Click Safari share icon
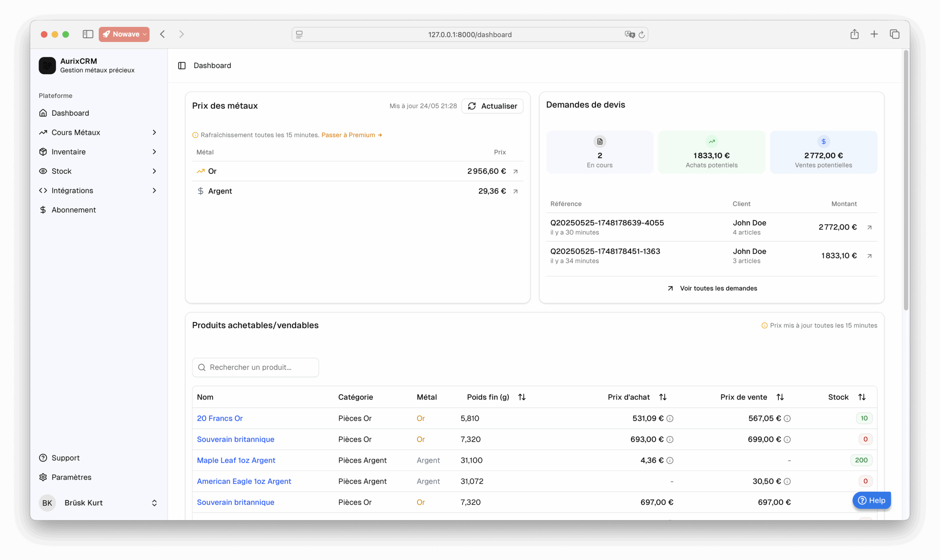This screenshot has width=940, height=560. pos(854,34)
